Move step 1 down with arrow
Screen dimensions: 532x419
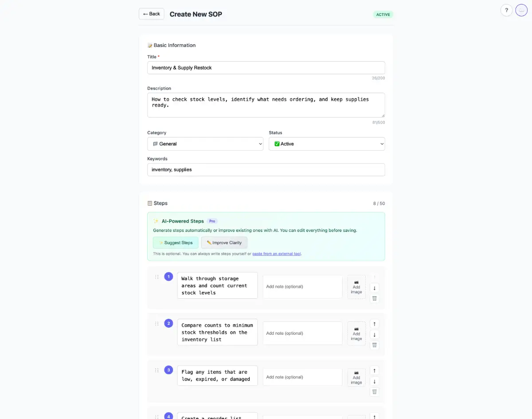(375, 288)
